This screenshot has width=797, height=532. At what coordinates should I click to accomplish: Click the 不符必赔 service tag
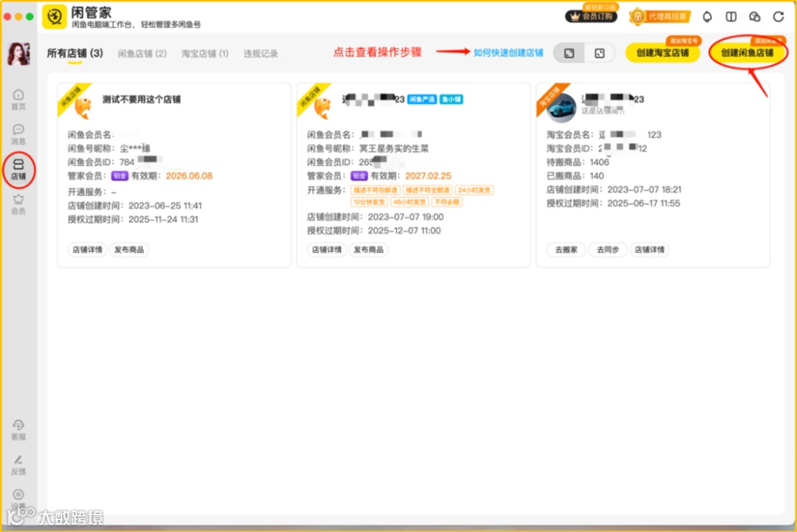coord(446,201)
